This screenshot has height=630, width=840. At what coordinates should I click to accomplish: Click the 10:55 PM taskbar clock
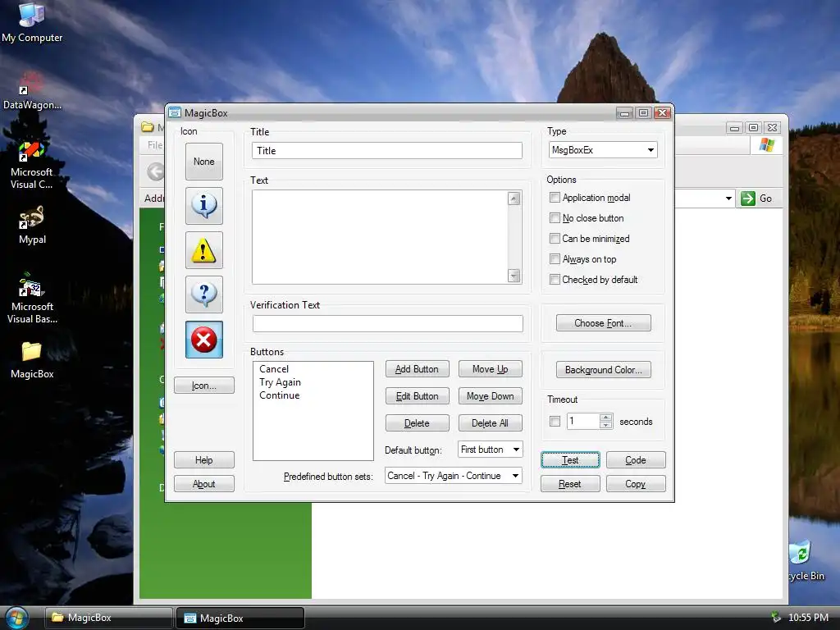[808, 617]
